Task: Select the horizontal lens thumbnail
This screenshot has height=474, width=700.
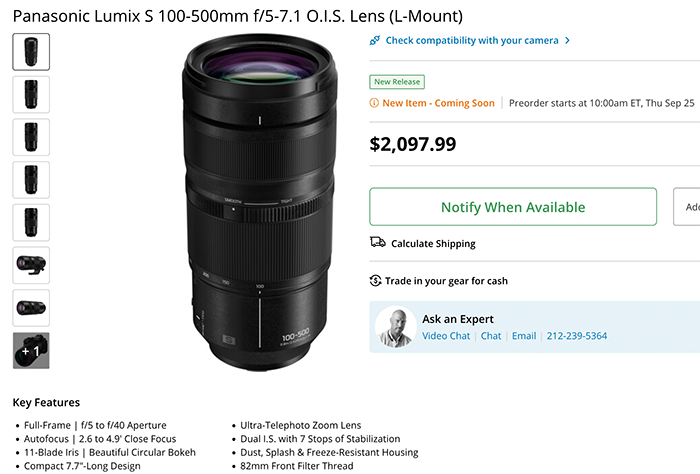Action: coord(31,308)
